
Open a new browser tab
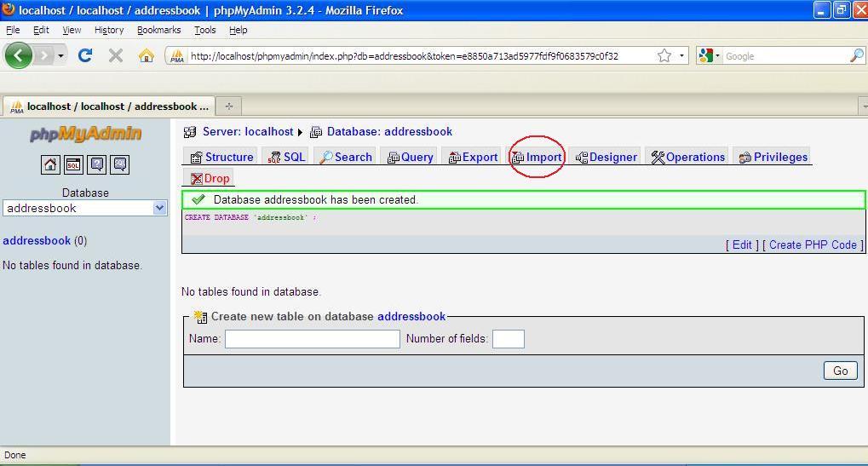[228, 106]
